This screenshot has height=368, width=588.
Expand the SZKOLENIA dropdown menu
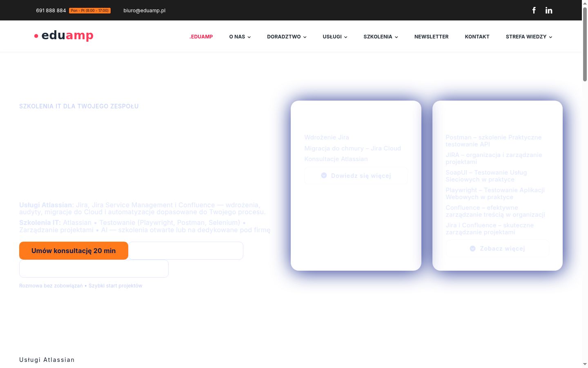[x=381, y=37]
